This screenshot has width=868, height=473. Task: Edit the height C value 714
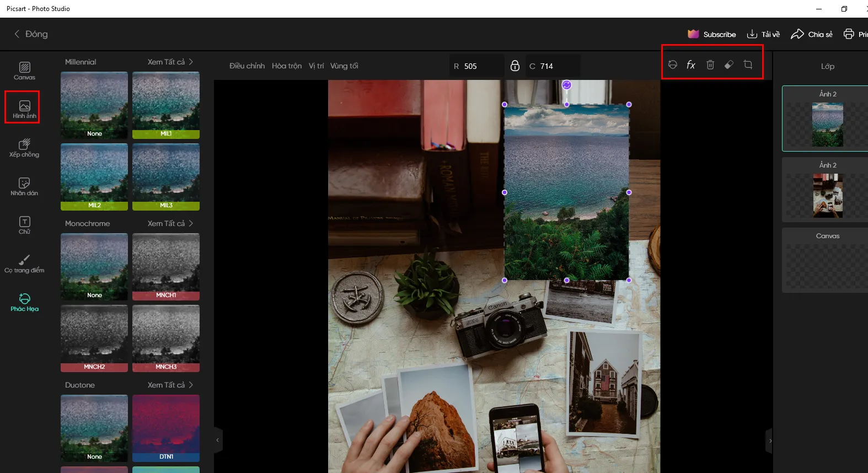tap(553, 66)
